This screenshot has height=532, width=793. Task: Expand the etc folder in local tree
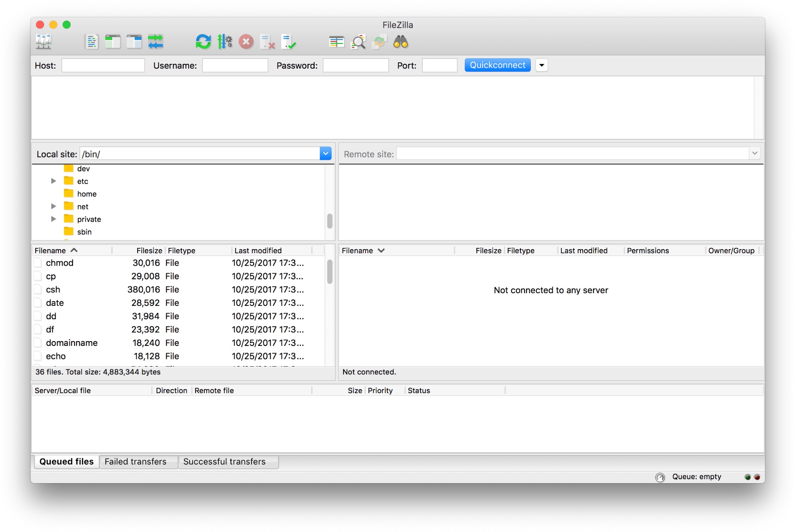pyautogui.click(x=54, y=181)
